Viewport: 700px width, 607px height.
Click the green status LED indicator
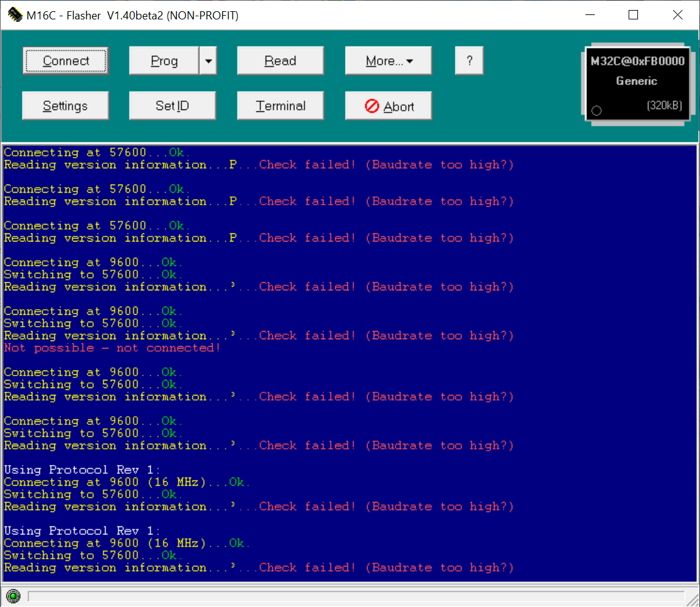click(x=14, y=596)
